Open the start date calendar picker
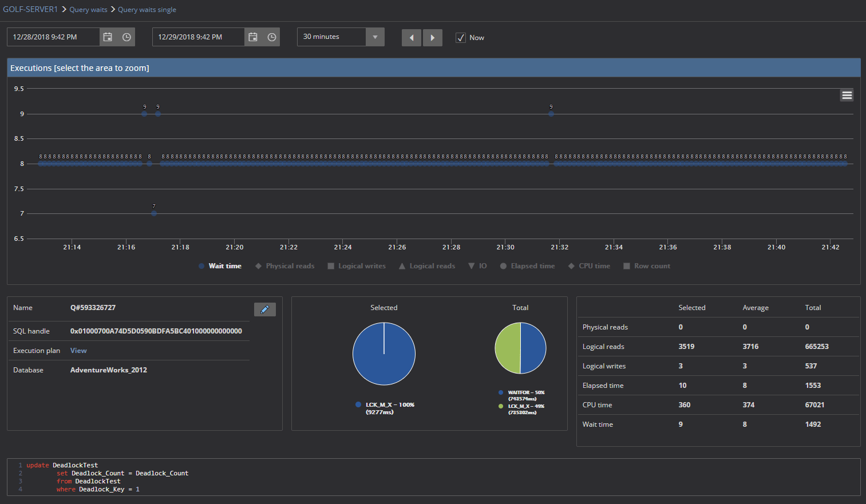Image resolution: width=866 pixels, height=504 pixels. [x=108, y=37]
